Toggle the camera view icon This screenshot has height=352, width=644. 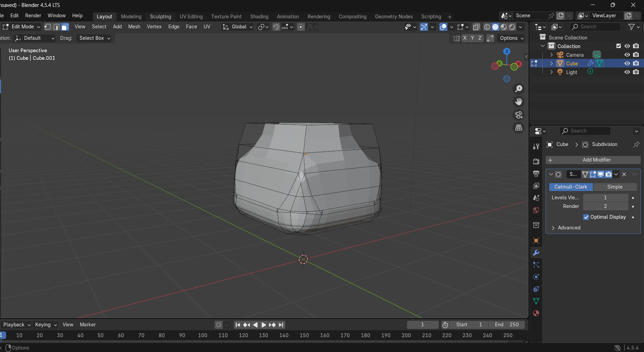[x=519, y=115]
